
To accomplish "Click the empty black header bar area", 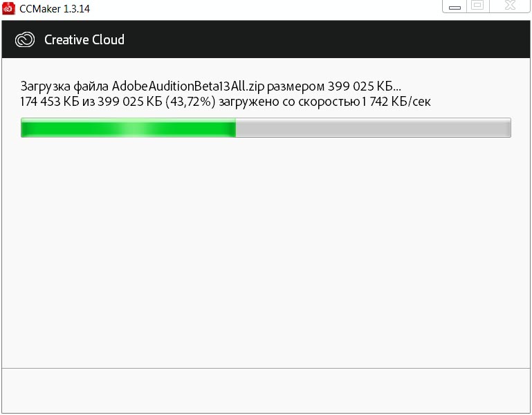I will point(326,39).
